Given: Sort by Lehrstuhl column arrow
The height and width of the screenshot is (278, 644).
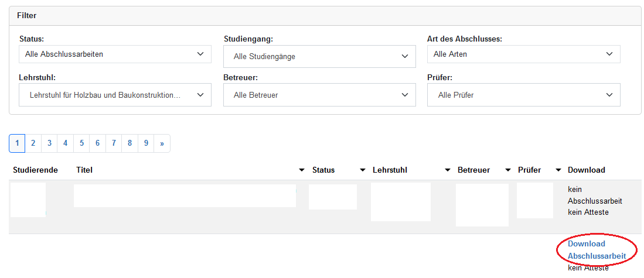Looking at the screenshot, I should point(448,170).
